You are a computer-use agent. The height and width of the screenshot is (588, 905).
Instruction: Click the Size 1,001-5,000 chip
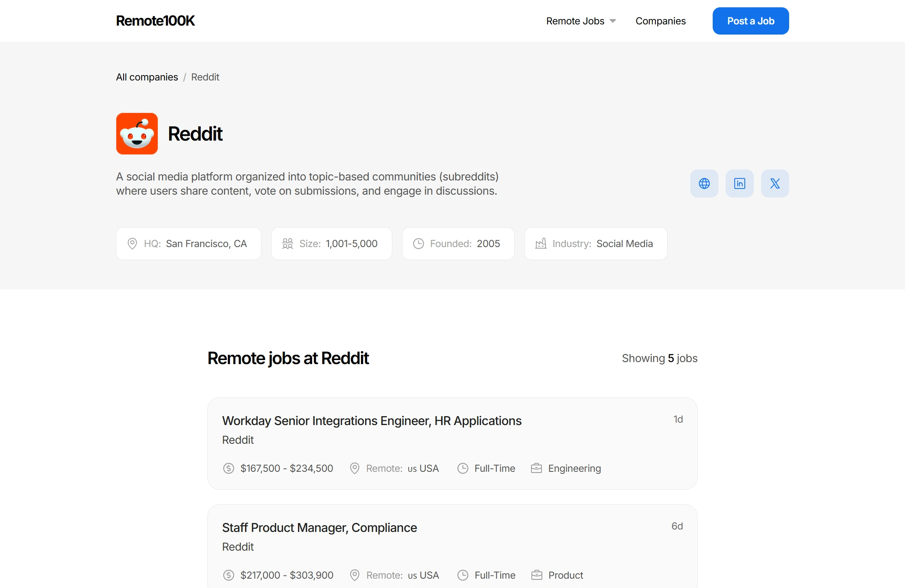[332, 243]
